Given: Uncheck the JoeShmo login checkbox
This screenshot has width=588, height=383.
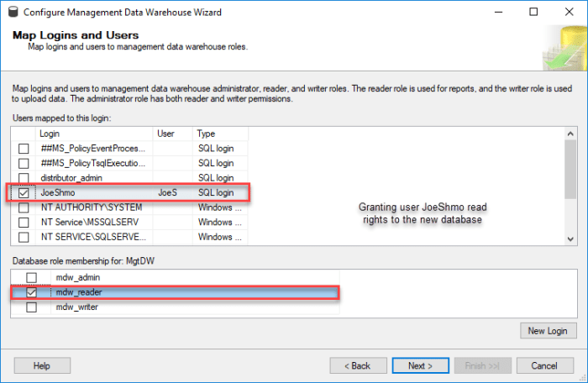Looking at the screenshot, I should [x=24, y=192].
